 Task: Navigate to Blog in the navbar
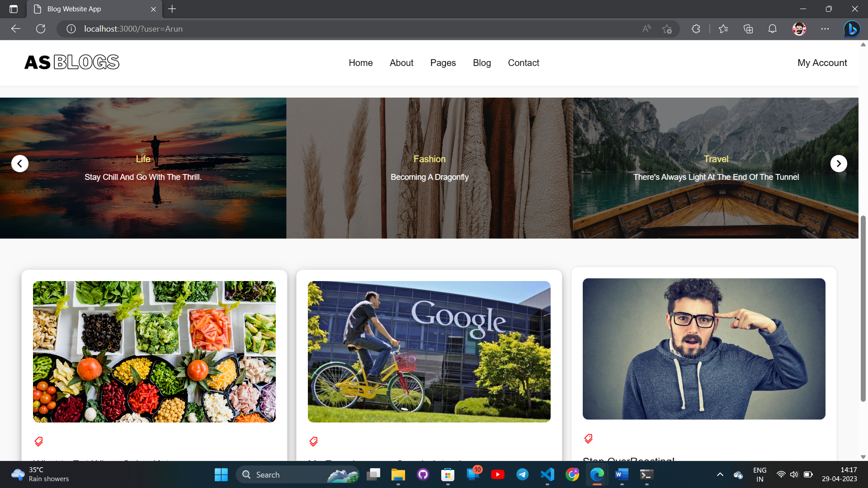481,63
